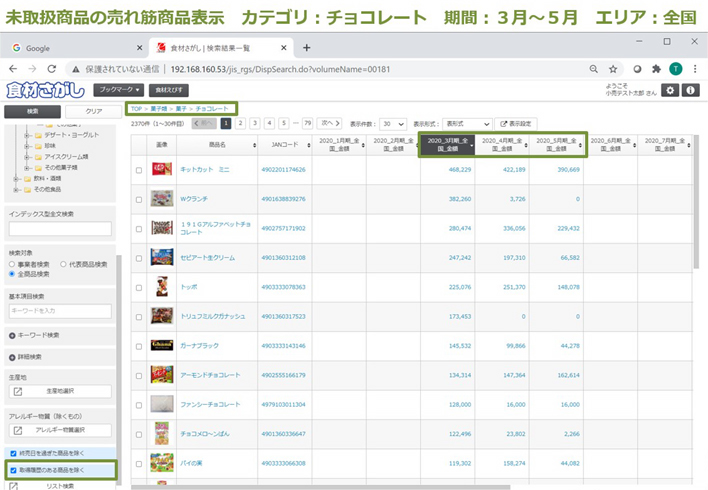This screenshot has width=708, height=490.
Task: Open settings via the gear icon
Action: point(670,90)
